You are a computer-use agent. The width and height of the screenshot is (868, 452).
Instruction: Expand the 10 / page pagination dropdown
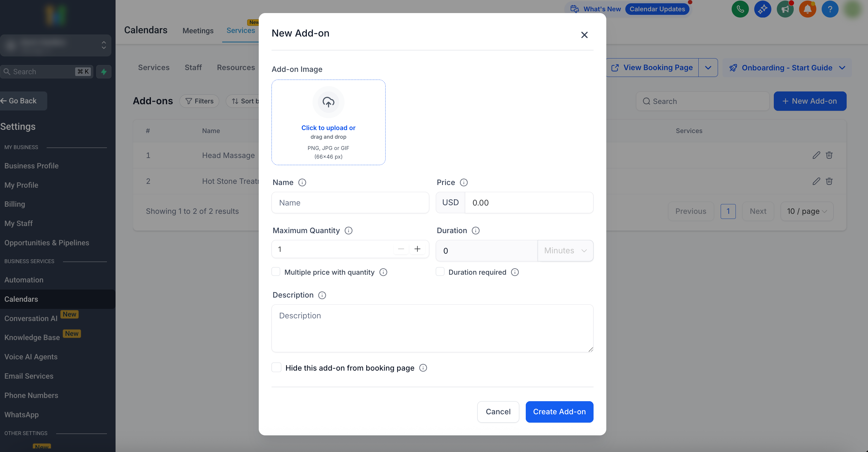(806, 211)
